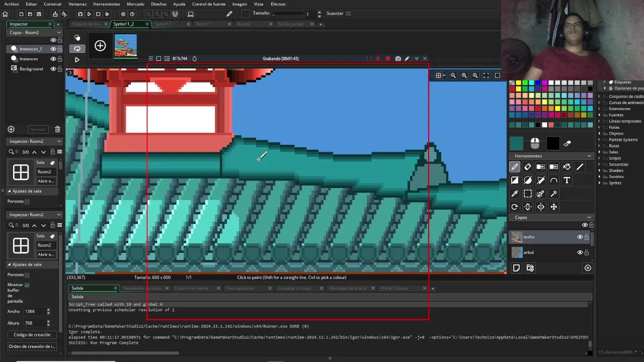Expand the Fuentes folder
This screenshot has height=362, width=644.
point(599,115)
